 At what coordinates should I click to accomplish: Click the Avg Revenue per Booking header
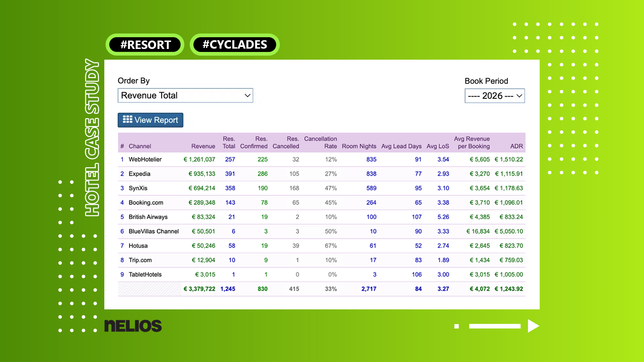(x=472, y=142)
